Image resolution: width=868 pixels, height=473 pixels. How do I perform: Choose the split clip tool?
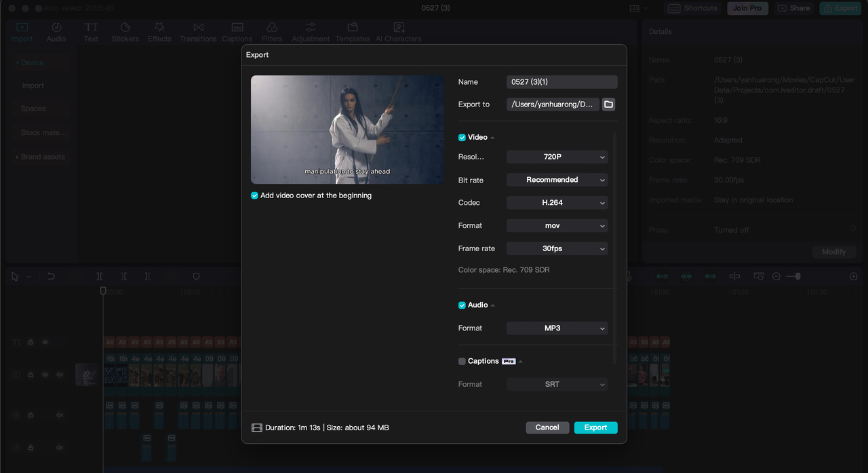[100, 277]
